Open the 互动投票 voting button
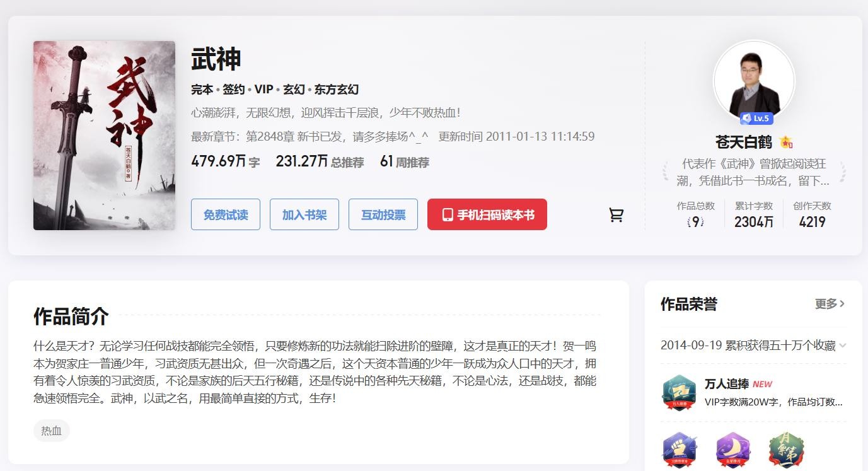Viewport: 868px width, 471px height. [383, 215]
